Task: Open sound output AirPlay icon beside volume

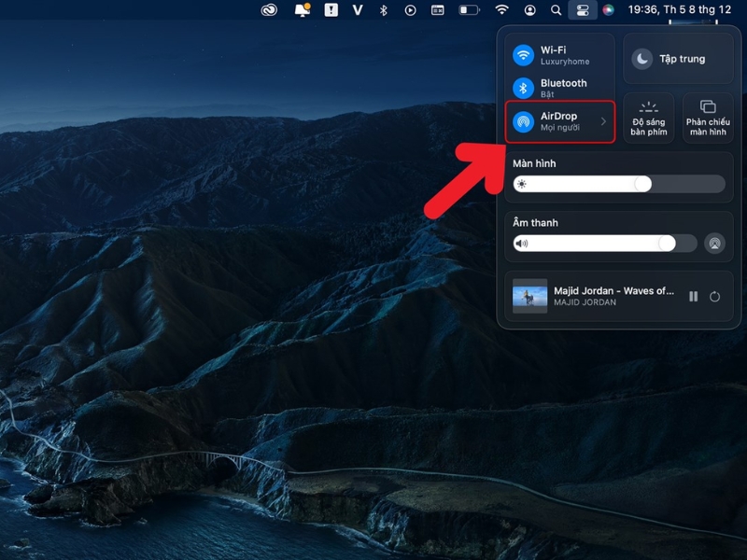Action: click(714, 244)
